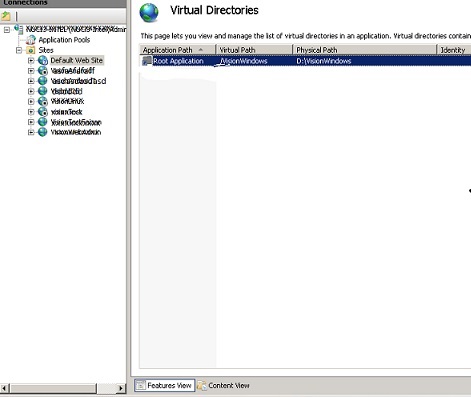Select the Application Pools text label
Screen dimensions: 471x397
point(64,40)
